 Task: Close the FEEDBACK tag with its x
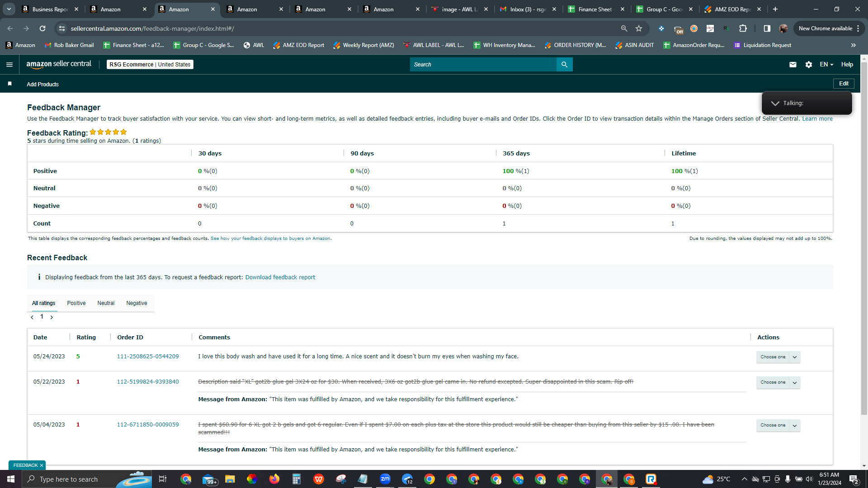42,465
